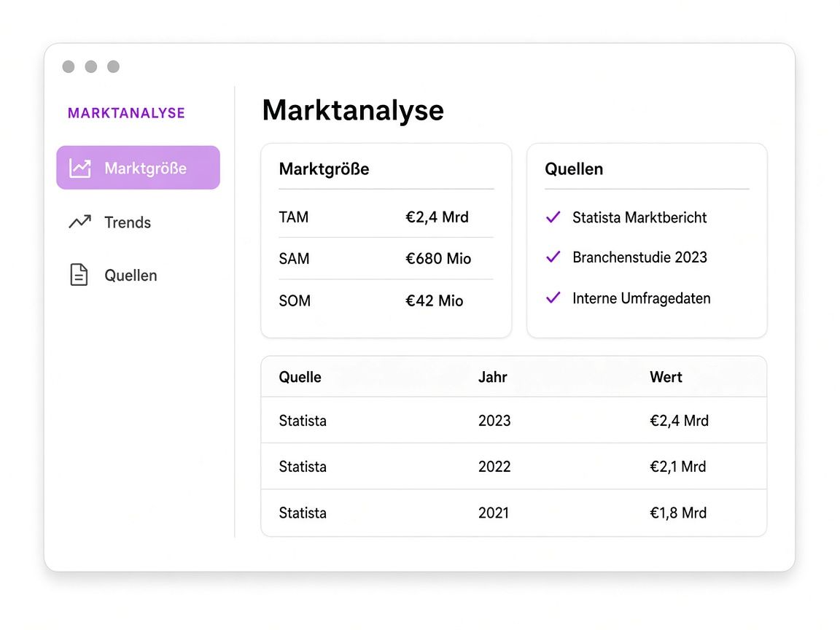Image resolution: width=840 pixels, height=630 pixels.
Task: Click the Quellen card heading
Action: 574,169
